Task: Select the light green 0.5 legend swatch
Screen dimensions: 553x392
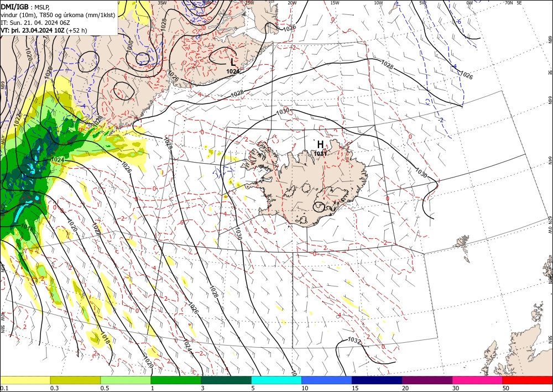Action: coord(126,380)
